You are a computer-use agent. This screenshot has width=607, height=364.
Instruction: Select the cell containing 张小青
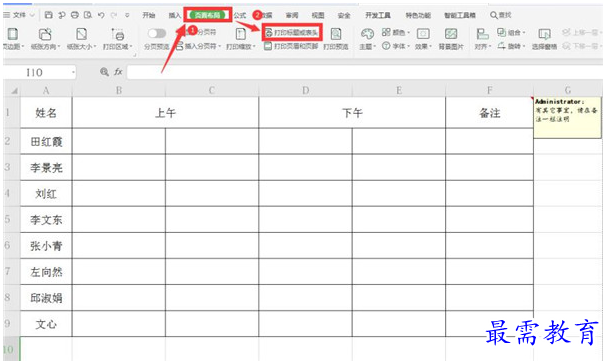[46, 245]
